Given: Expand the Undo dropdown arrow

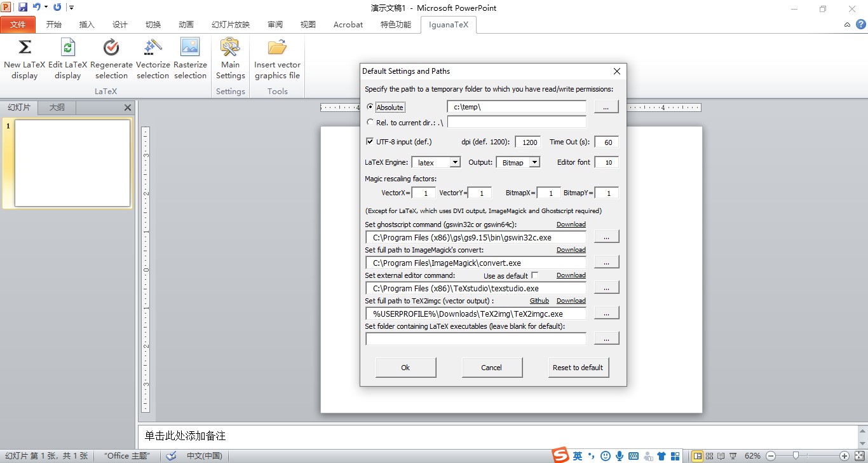Looking at the screenshot, I should point(44,6).
